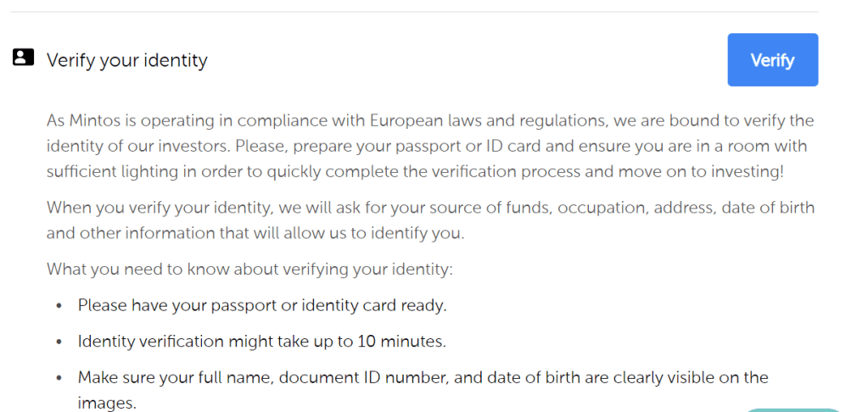The width and height of the screenshot is (868, 412).
Task: Click the "Verify your identity" heading
Action: click(127, 60)
